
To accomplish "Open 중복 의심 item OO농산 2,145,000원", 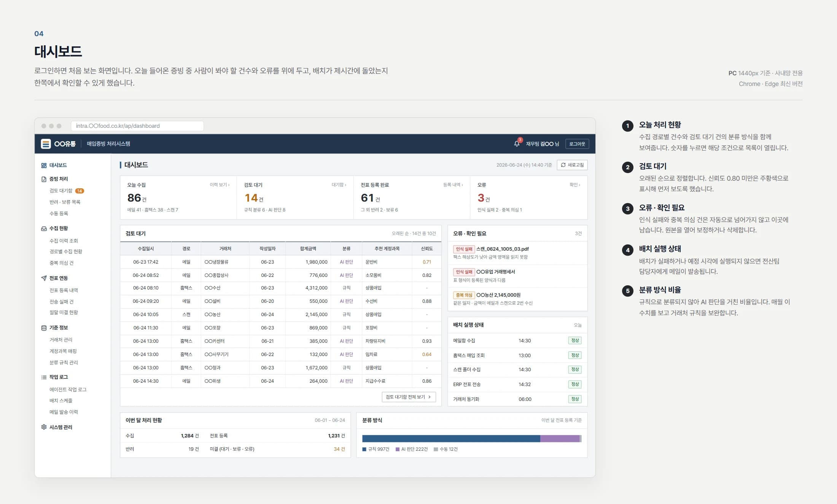I will (x=517, y=299).
